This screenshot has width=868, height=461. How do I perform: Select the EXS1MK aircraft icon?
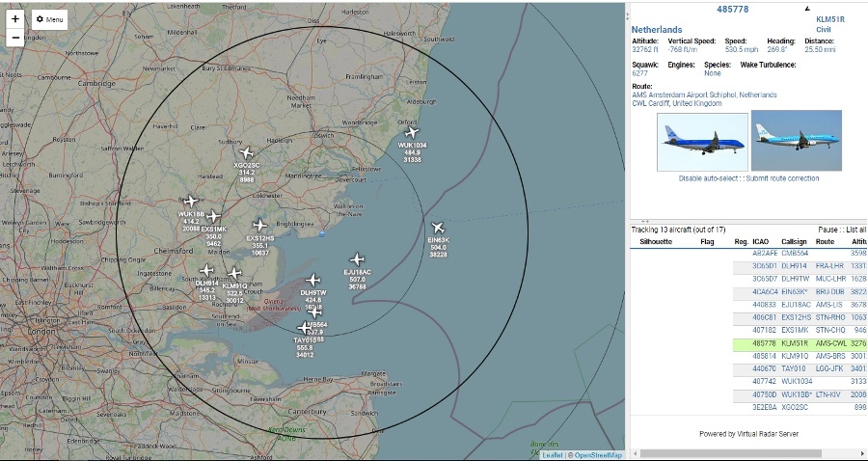tap(214, 216)
